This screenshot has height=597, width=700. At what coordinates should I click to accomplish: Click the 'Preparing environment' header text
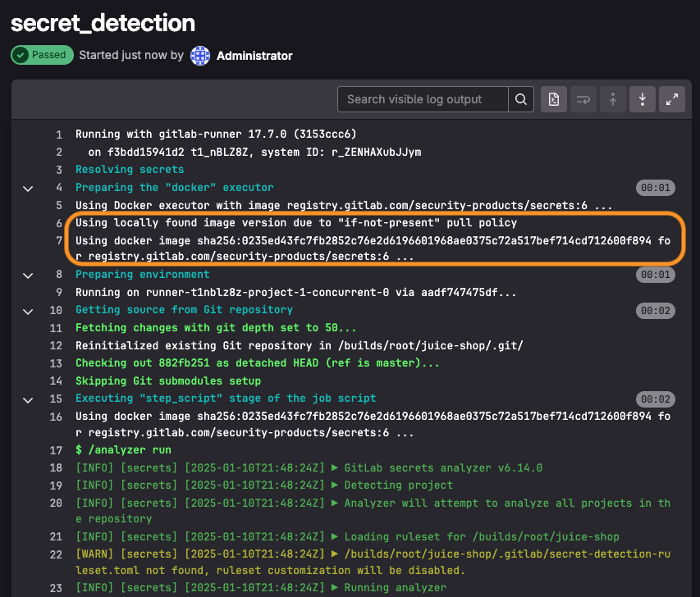point(143,275)
